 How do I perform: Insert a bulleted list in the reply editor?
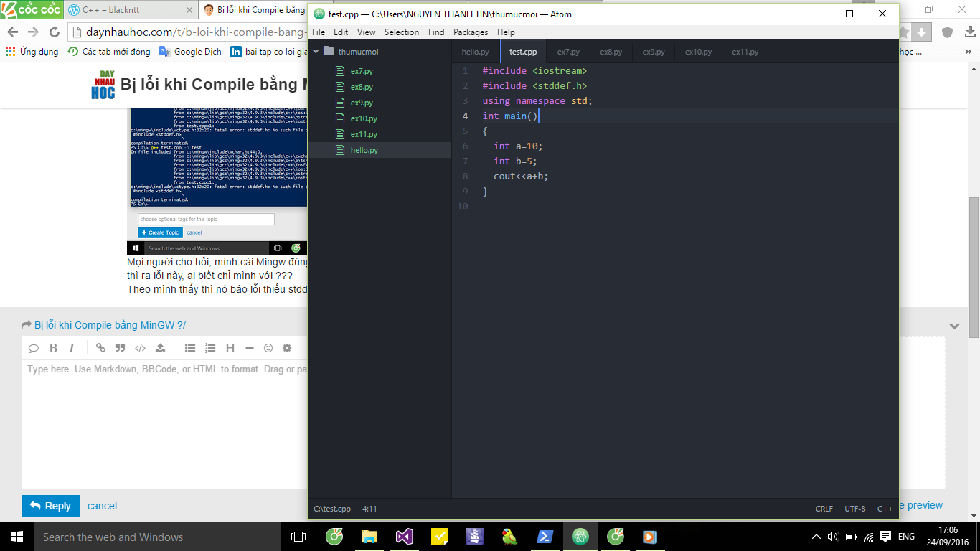click(x=190, y=348)
